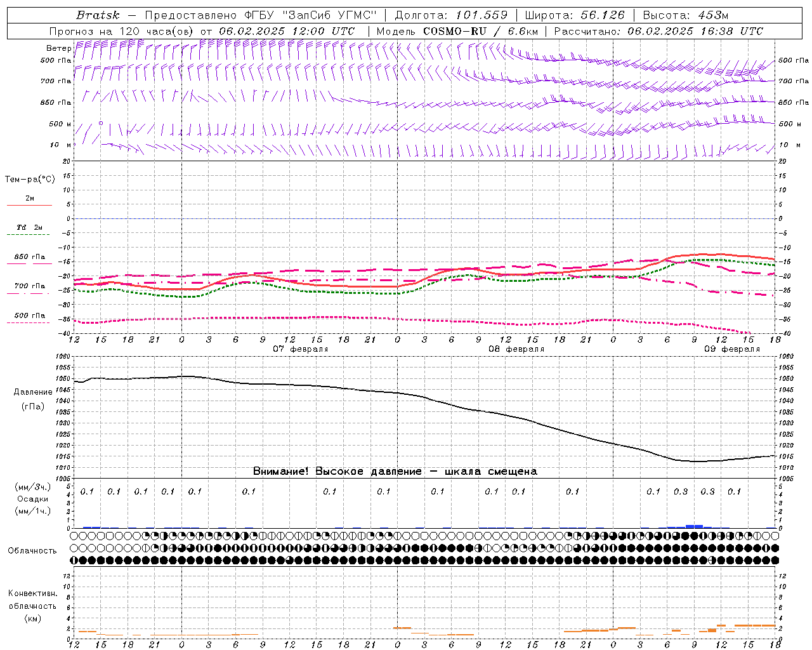Click the solid line sample under the "2м" legend
The height and width of the screenshot is (650, 812).
point(29,205)
